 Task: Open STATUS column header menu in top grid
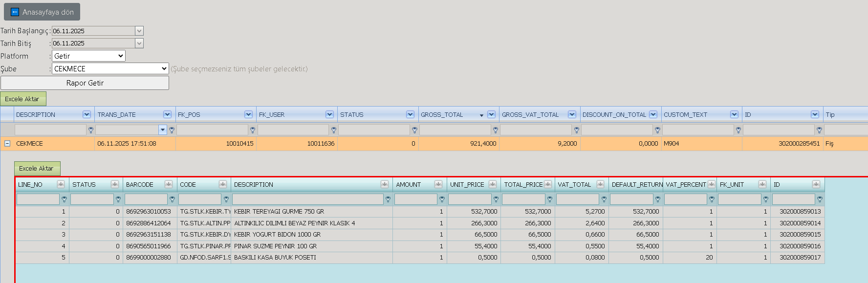point(410,114)
